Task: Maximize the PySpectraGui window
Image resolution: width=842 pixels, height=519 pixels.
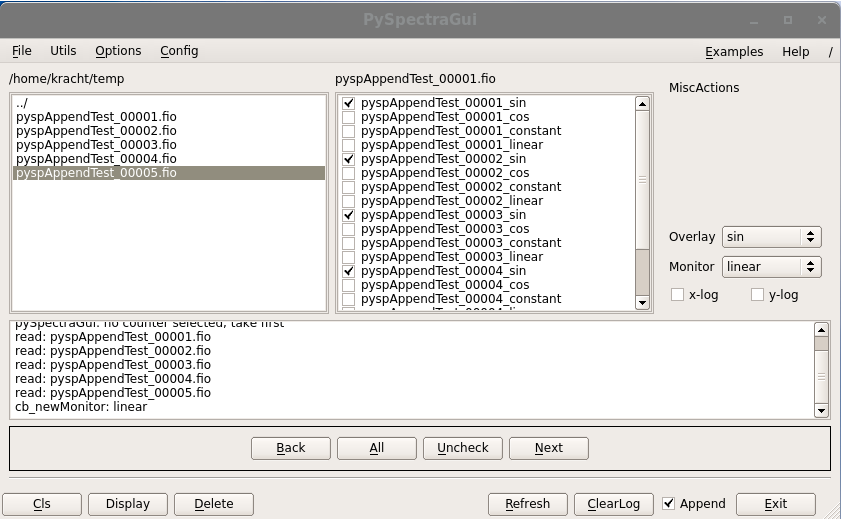Action: click(x=788, y=20)
